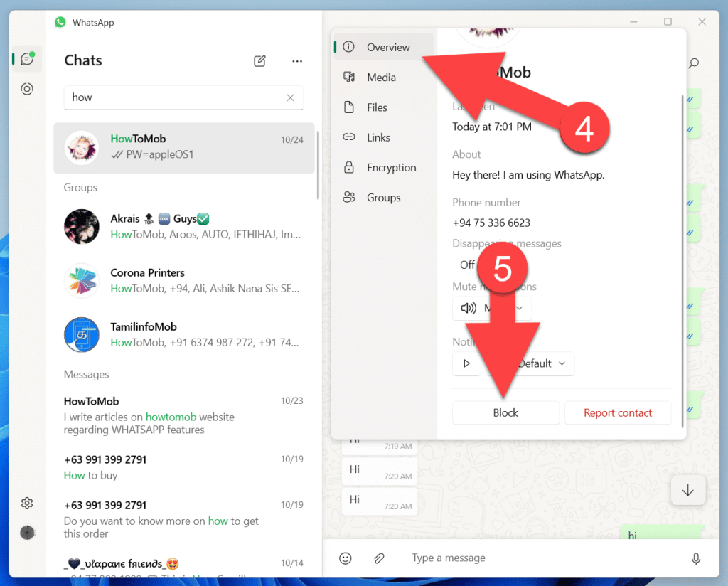
Task: Open profile avatar at sidebar bottom
Action: pos(27,533)
